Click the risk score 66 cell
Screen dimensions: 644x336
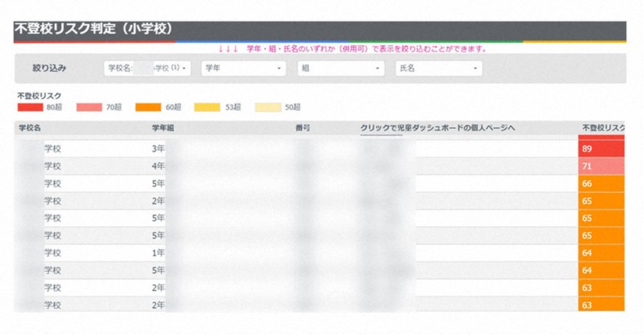pyautogui.click(x=601, y=184)
